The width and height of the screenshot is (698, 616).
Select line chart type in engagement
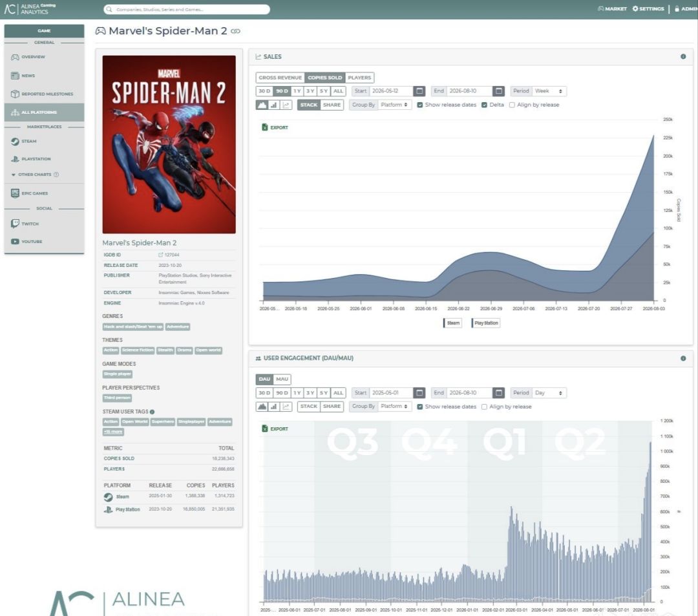(286, 407)
